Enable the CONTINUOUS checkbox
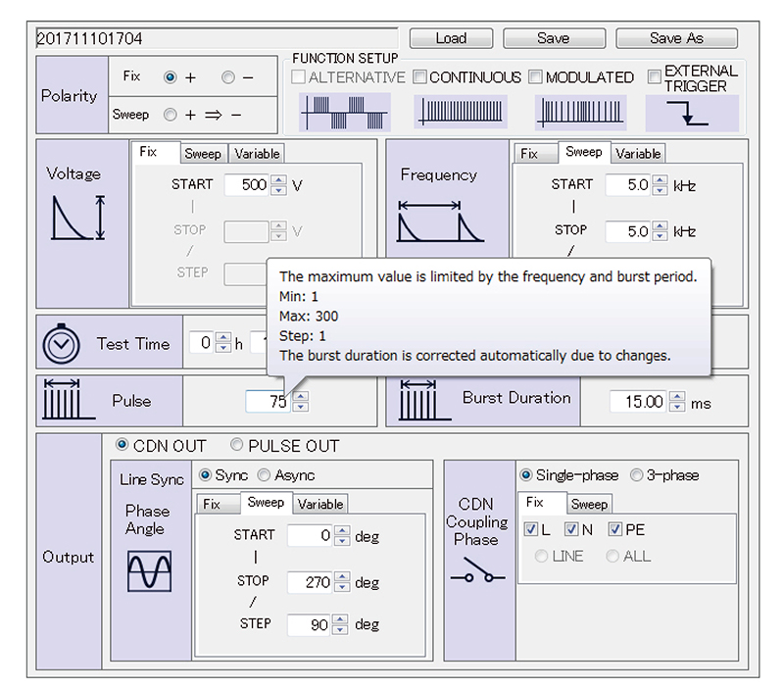This screenshot has width=784, height=689. click(419, 77)
